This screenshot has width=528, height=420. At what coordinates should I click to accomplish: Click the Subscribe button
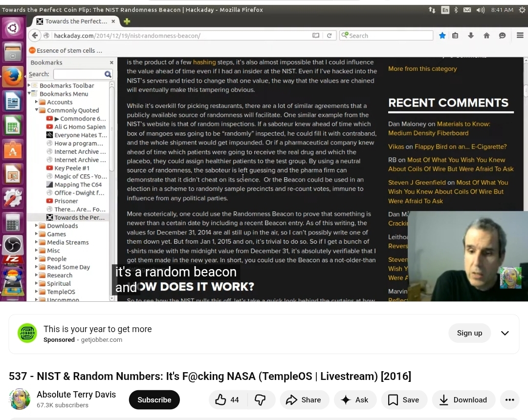click(x=154, y=400)
